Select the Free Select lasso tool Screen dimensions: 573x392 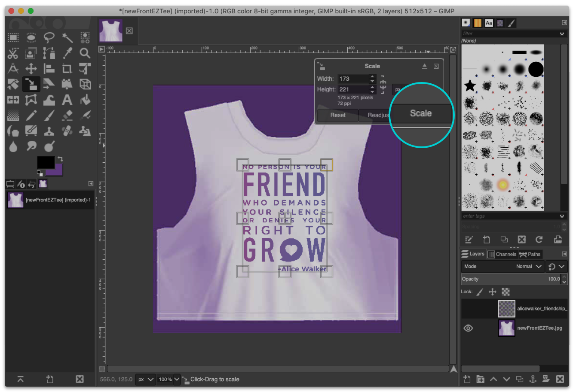coord(49,37)
